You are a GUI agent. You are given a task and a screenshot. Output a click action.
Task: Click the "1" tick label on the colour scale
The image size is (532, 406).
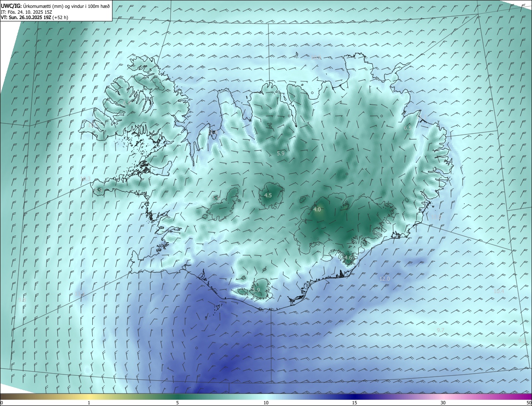click(x=89, y=403)
